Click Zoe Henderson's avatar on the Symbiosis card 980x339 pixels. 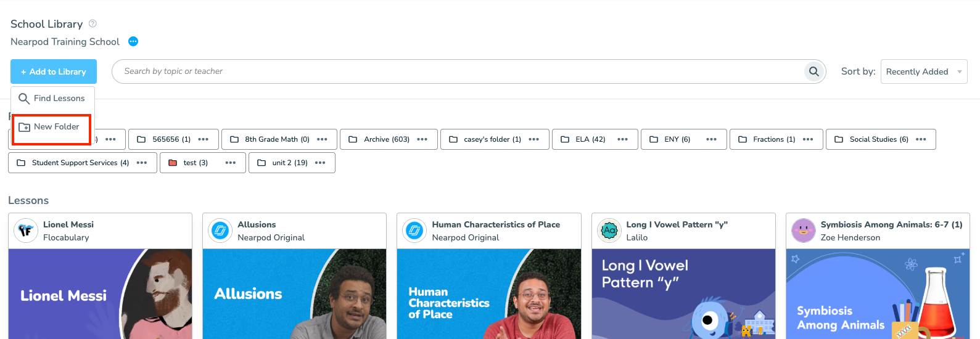804,231
